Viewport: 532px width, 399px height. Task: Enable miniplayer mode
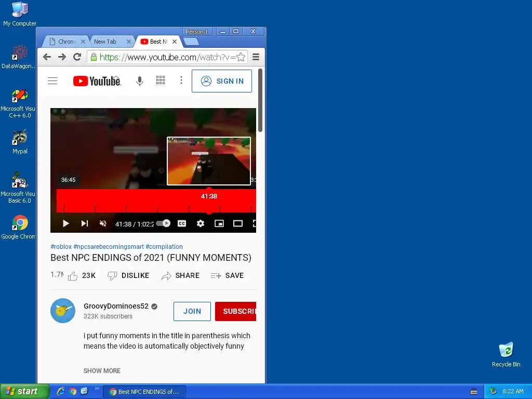(219, 223)
